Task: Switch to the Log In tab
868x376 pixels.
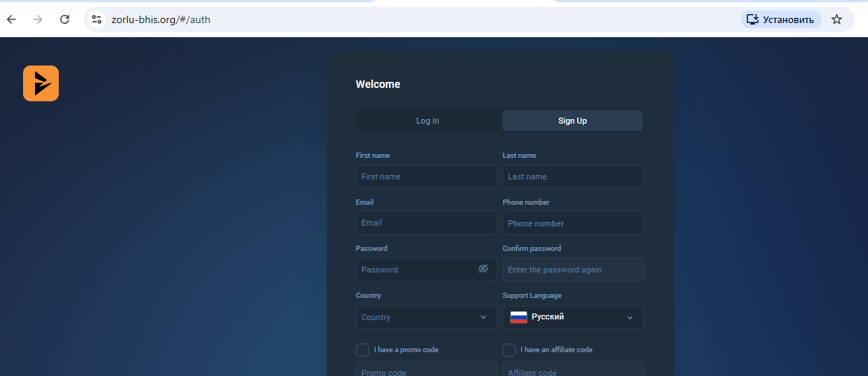Action: 428,121
